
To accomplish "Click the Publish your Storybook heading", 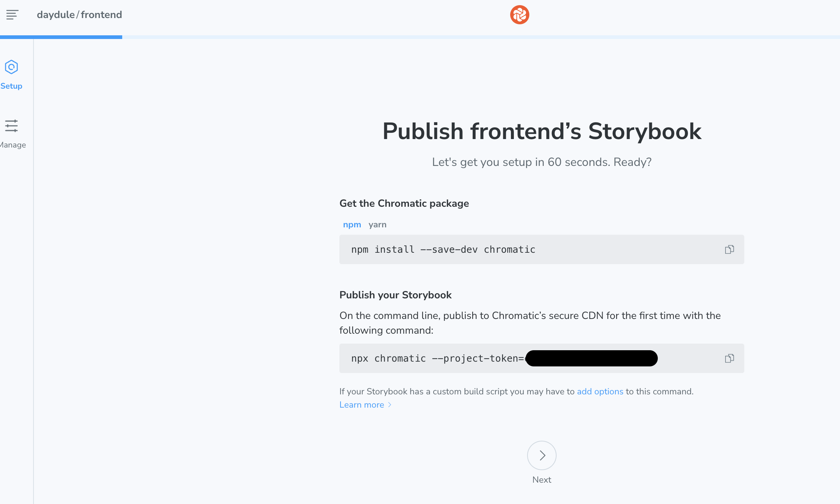I will [x=395, y=295].
